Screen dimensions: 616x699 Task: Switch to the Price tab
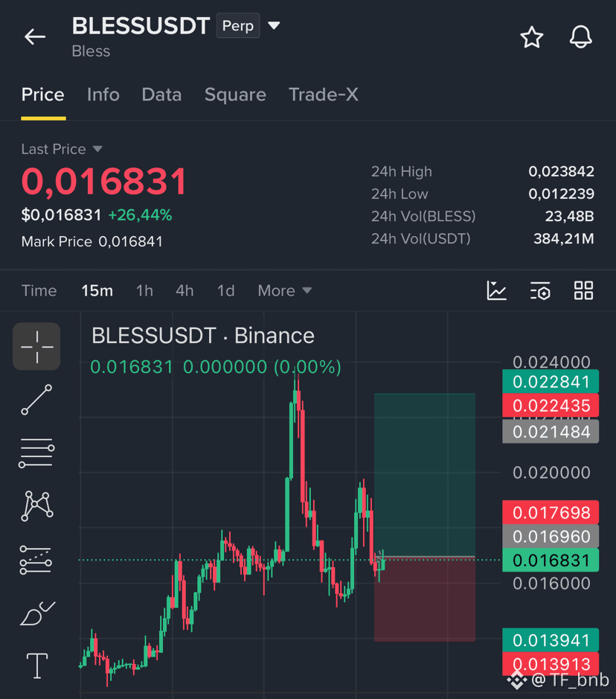[42, 95]
